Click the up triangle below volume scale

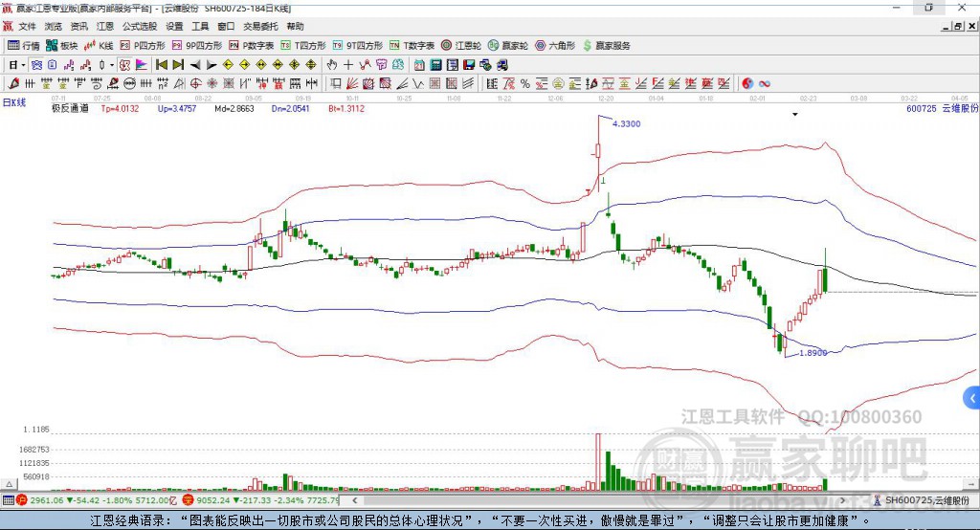9,484
